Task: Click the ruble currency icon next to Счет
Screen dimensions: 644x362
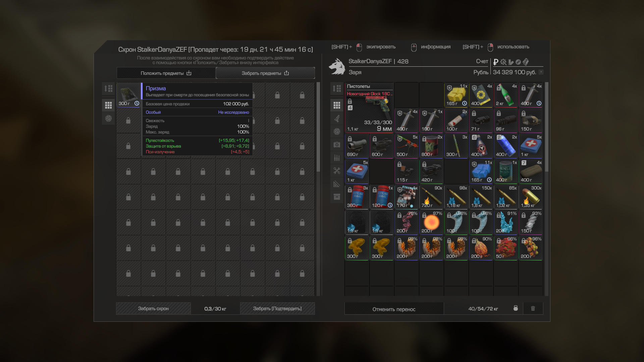Action: 496,62
